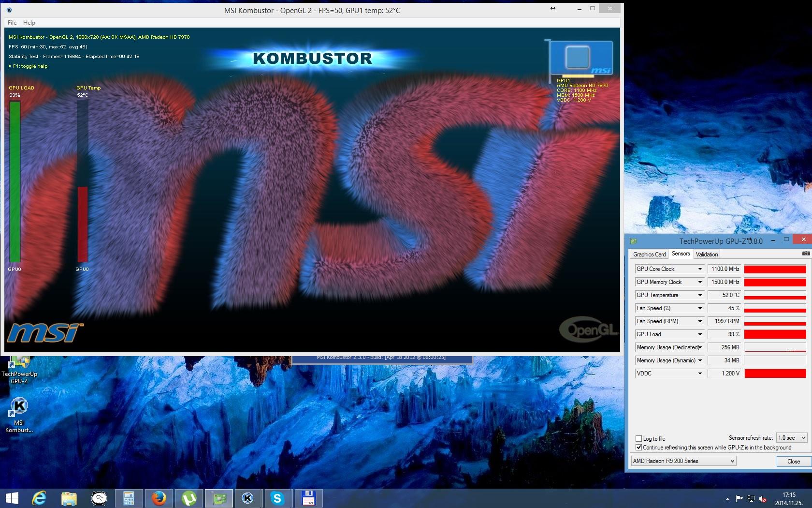This screenshot has width=812, height=508.
Task: Click the GPU-Z title bar app icon
Action: [634, 241]
